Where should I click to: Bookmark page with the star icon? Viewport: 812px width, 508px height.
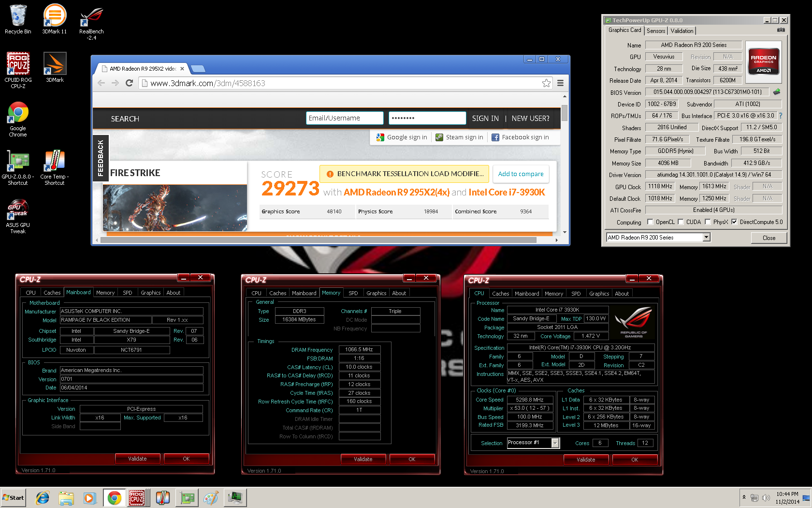click(546, 83)
